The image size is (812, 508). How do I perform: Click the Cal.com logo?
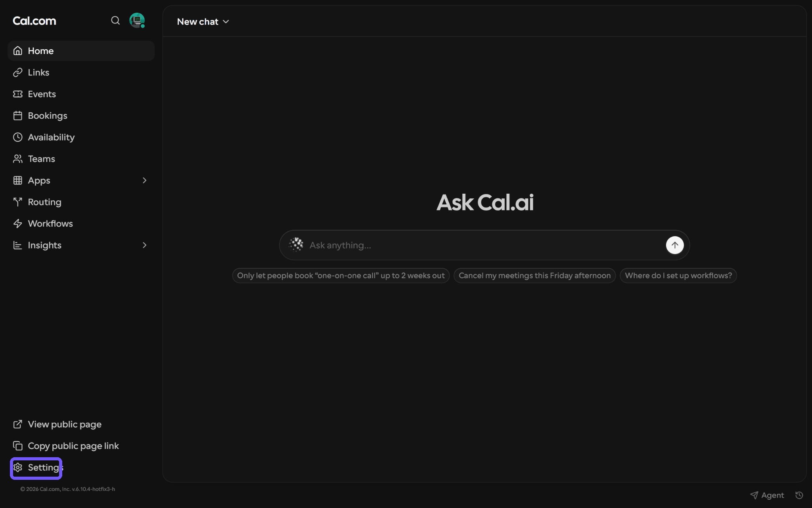(34, 21)
